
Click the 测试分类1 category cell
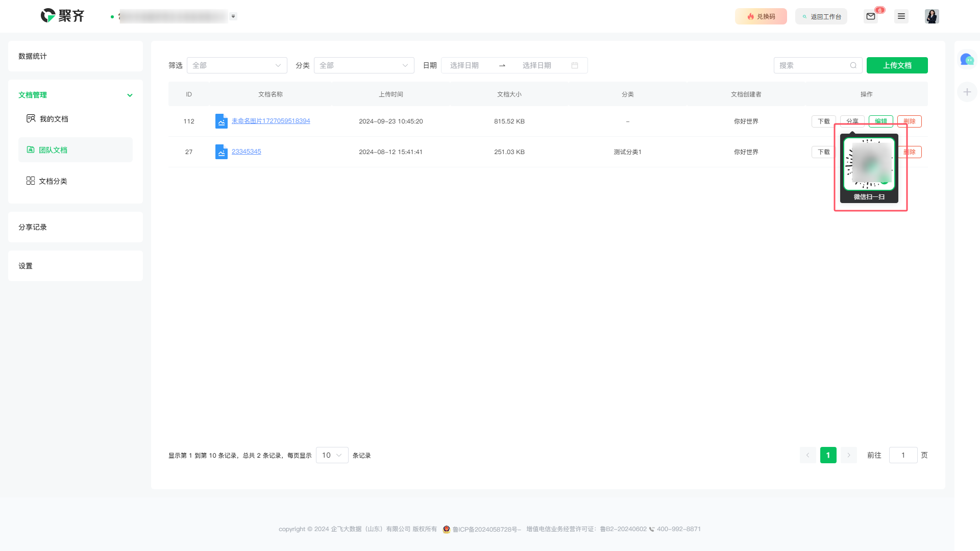pos(628,152)
